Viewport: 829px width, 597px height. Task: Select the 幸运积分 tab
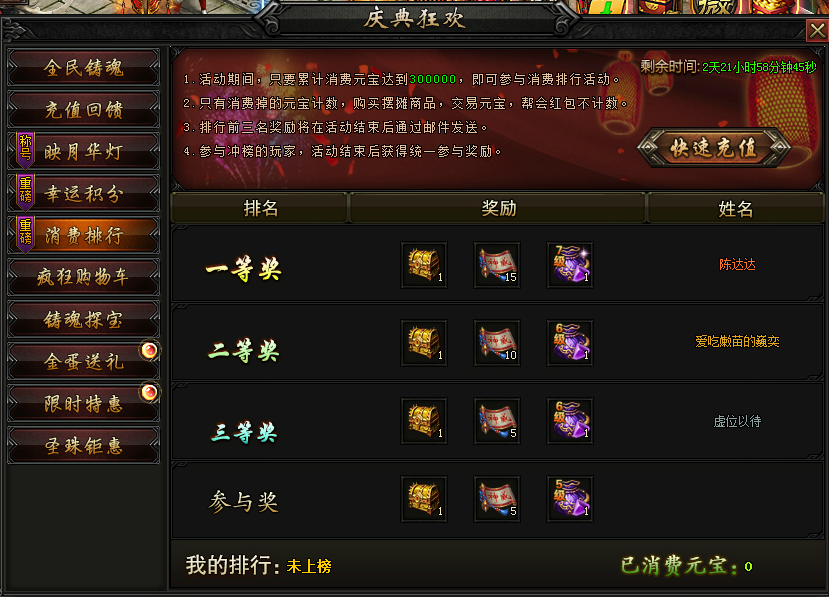click(84, 194)
